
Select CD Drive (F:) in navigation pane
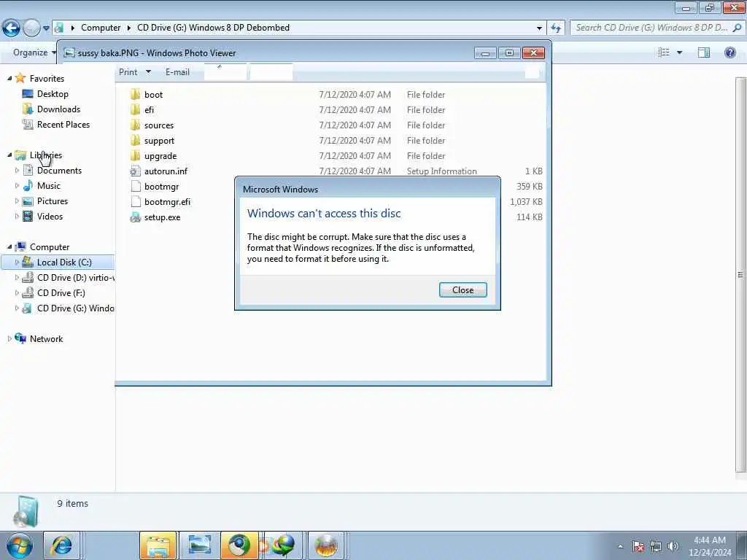(61, 293)
